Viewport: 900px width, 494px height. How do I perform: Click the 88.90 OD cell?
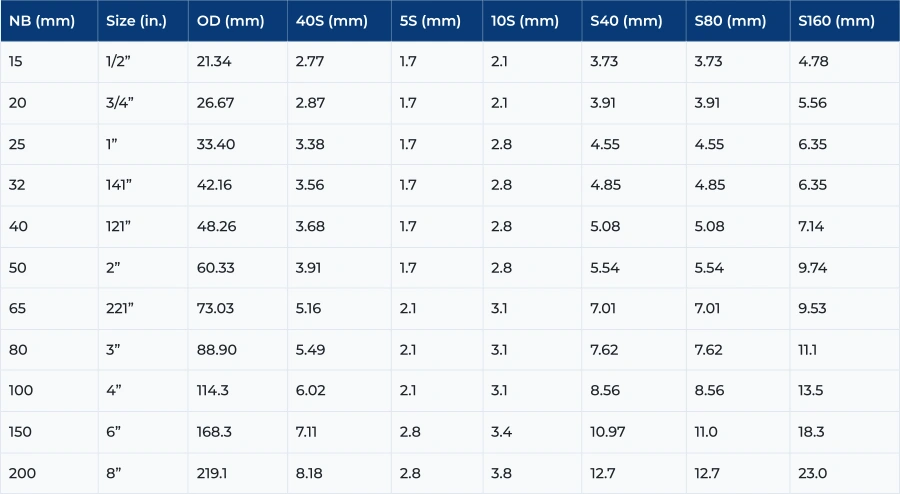[x=216, y=349]
